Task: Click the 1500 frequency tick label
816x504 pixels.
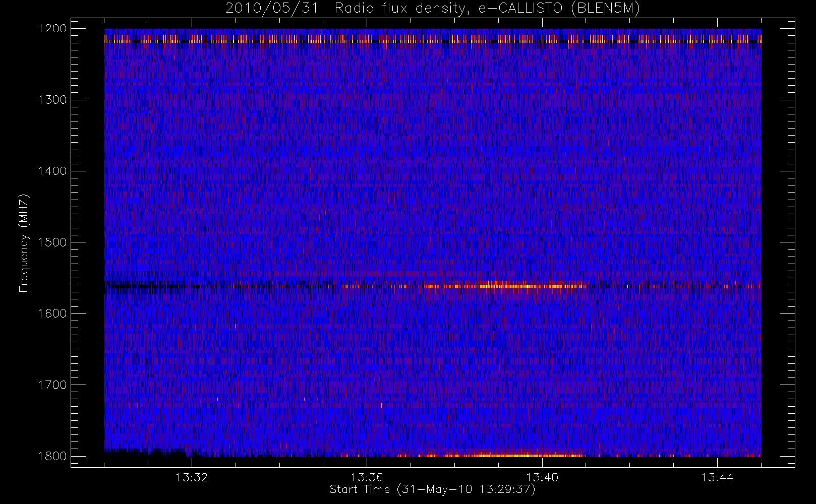Action: [x=52, y=242]
